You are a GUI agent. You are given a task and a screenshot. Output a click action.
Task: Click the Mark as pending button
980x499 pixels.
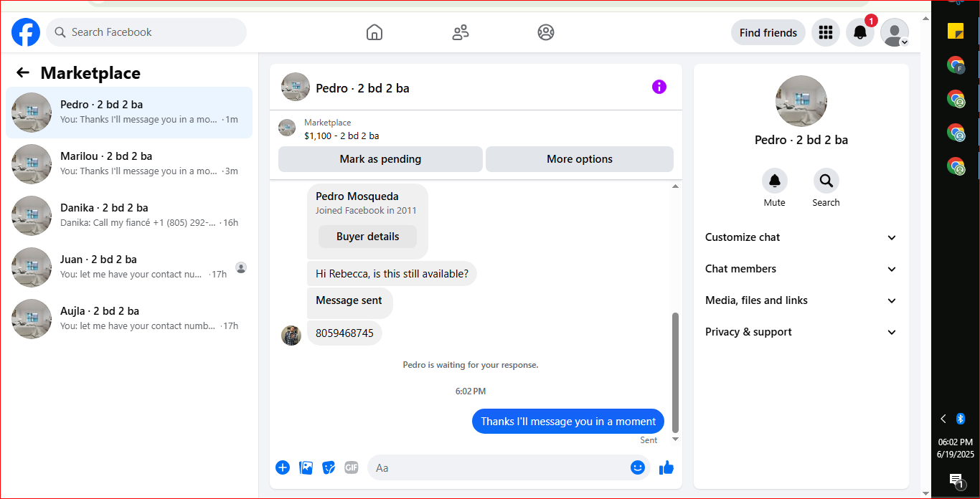[x=380, y=159]
